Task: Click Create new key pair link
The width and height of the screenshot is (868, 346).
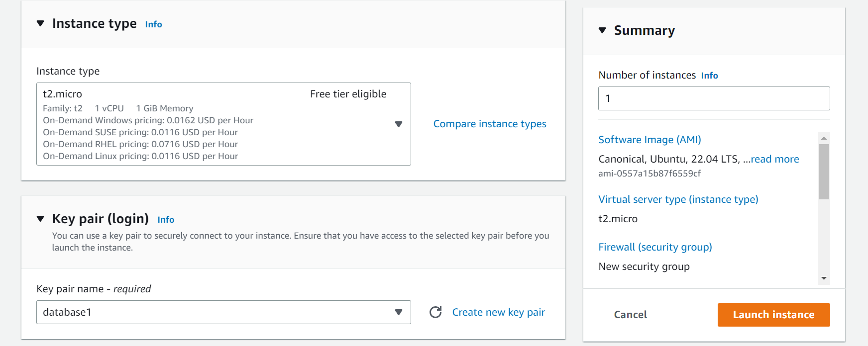Action: point(498,312)
